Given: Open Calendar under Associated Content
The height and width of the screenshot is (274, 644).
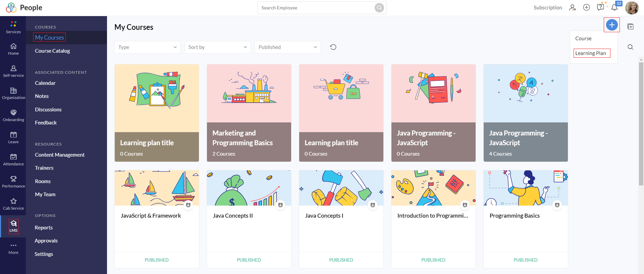Looking at the screenshot, I should pyautogui.click(x=45, y=83).
